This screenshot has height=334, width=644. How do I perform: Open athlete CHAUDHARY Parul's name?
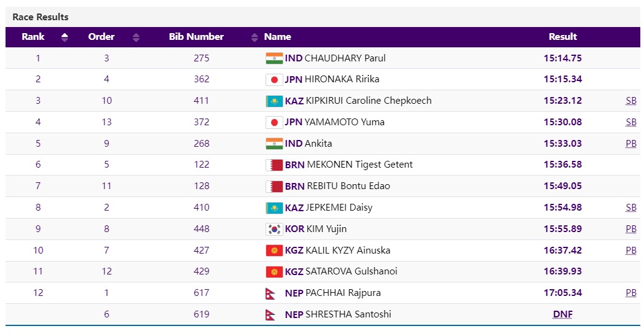pyautogui.click(x=345, y=58)
